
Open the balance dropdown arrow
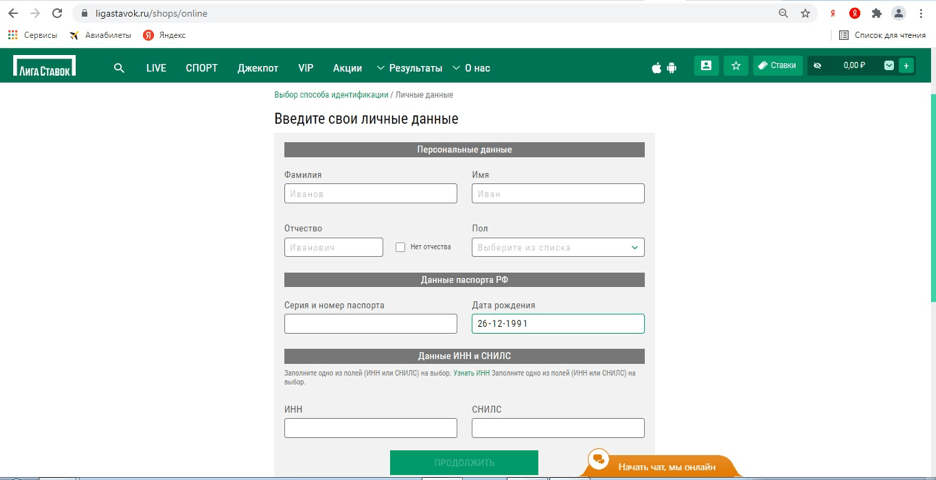click(888, 66)
